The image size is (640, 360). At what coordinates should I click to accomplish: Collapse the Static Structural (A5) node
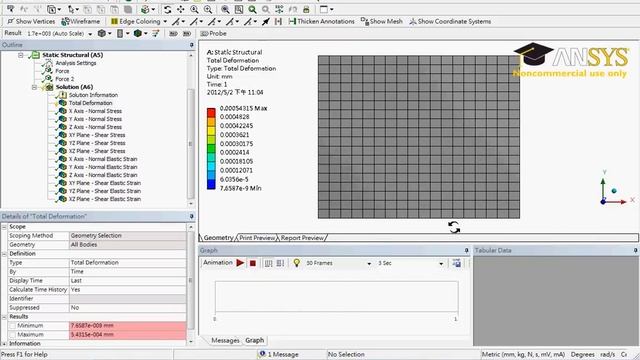(20, 55)
